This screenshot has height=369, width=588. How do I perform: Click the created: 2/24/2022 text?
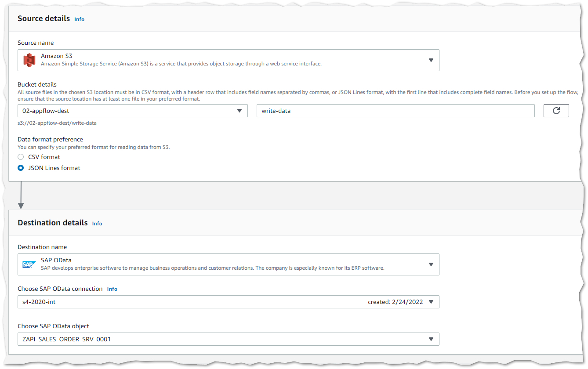[396, 302]
